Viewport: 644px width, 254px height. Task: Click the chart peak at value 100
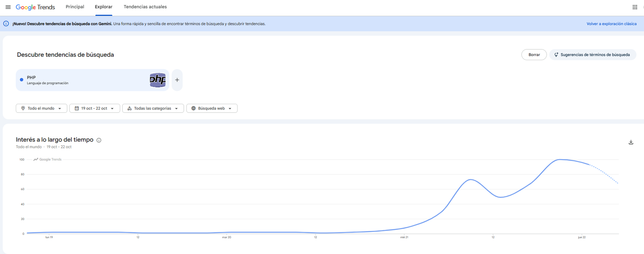[559, 160]
